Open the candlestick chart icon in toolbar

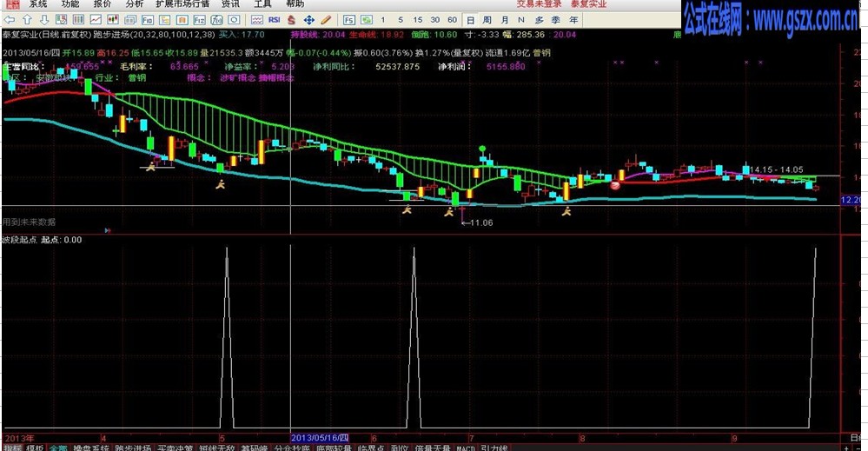tap(113, 20)
